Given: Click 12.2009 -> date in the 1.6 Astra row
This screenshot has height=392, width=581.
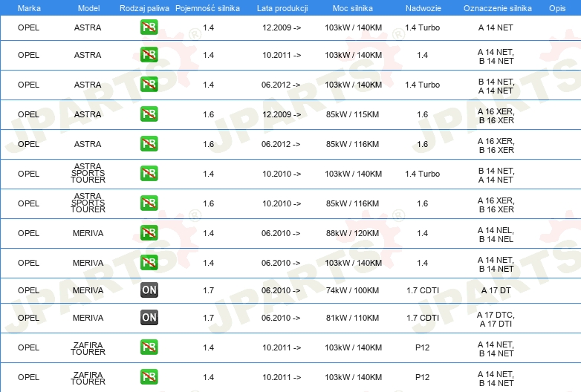Looking at the screenshot, I should click(282, 114).
